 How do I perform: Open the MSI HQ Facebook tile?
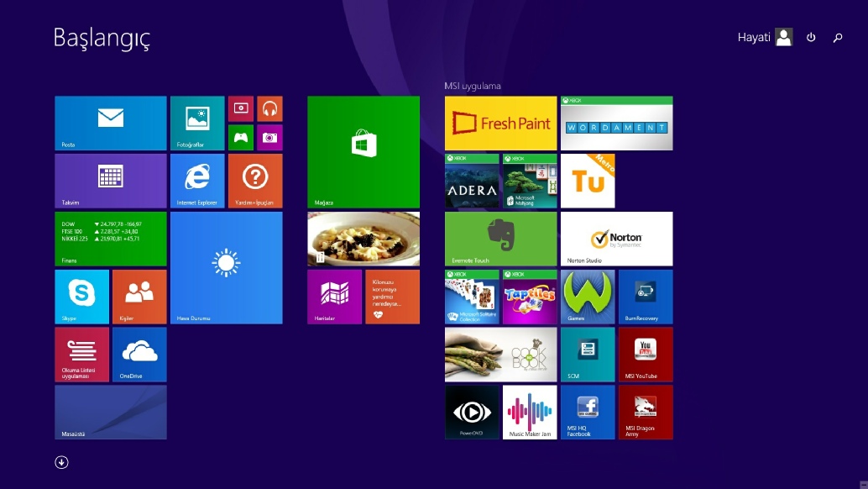click(588, 413)
